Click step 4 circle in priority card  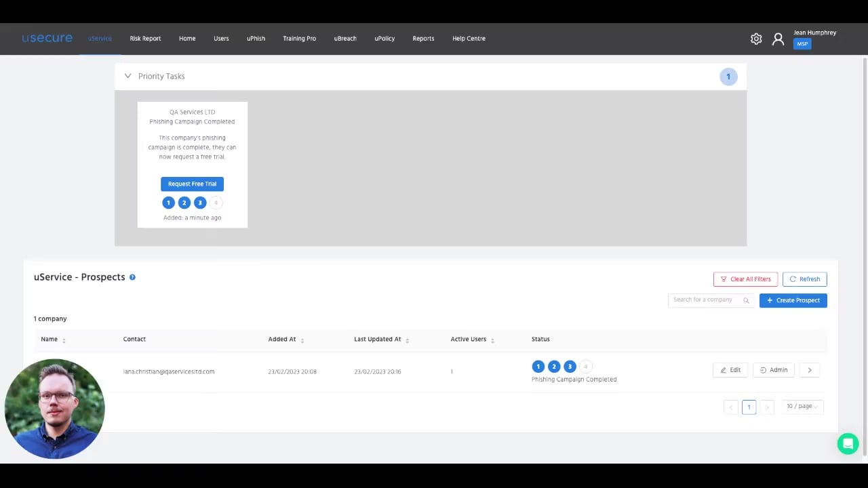point(216,203)
